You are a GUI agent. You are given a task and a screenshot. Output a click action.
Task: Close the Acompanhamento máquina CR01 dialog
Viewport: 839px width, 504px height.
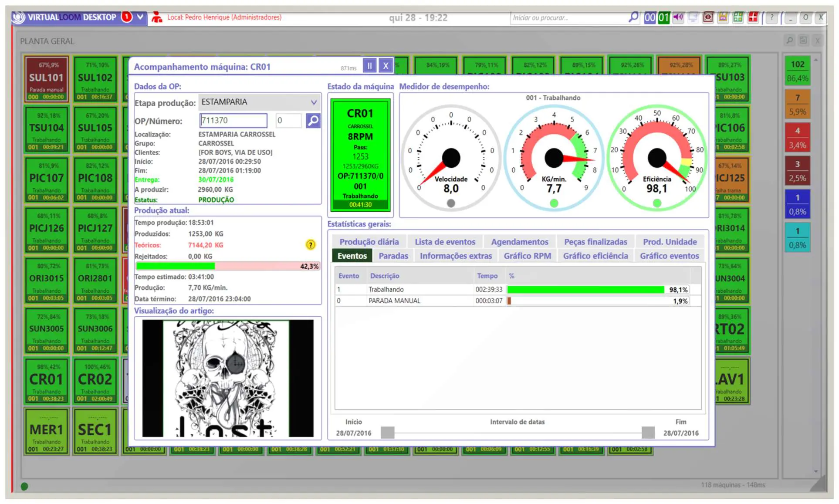[x=386, y=66]
